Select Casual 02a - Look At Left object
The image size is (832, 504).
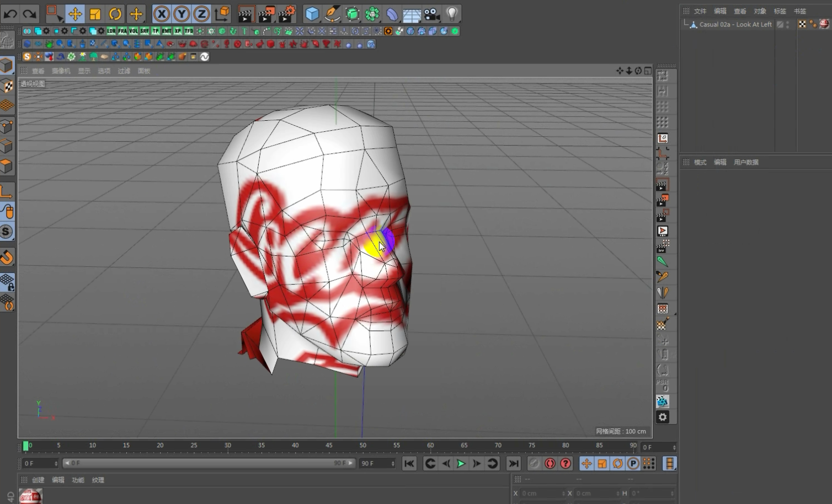click(x=735, y=24)
